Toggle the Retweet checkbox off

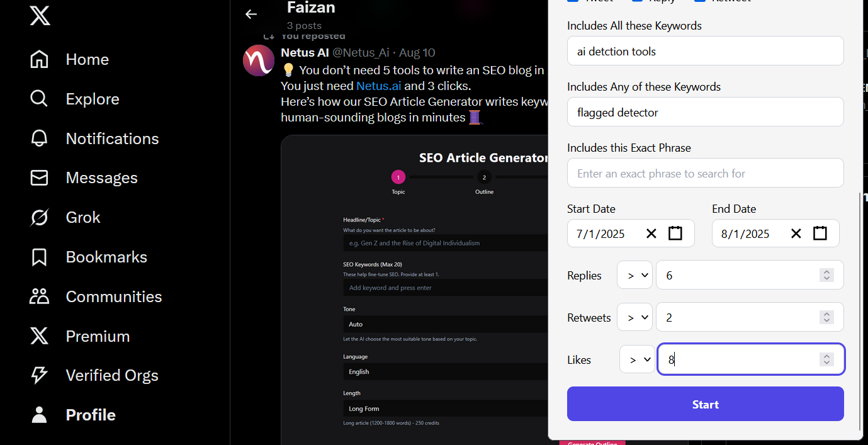(699, 1)
